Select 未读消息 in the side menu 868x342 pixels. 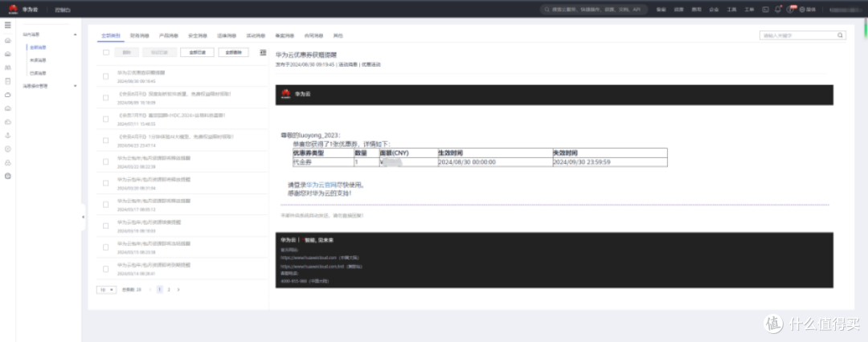pos(39,60)
